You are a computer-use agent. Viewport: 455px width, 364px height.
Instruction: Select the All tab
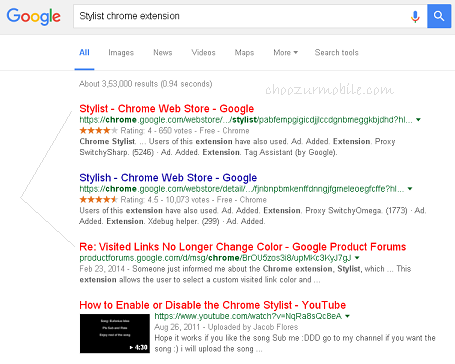(x=84, y=52)
